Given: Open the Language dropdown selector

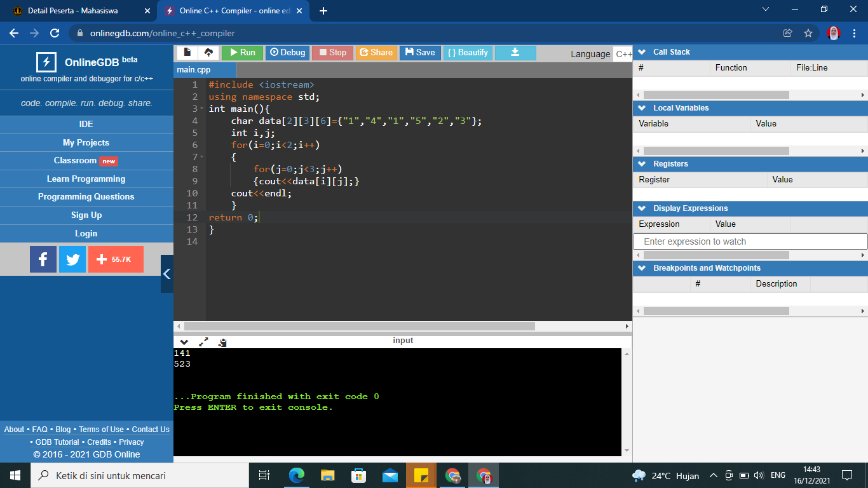Looking at the screenshot, I should point(623,54).
